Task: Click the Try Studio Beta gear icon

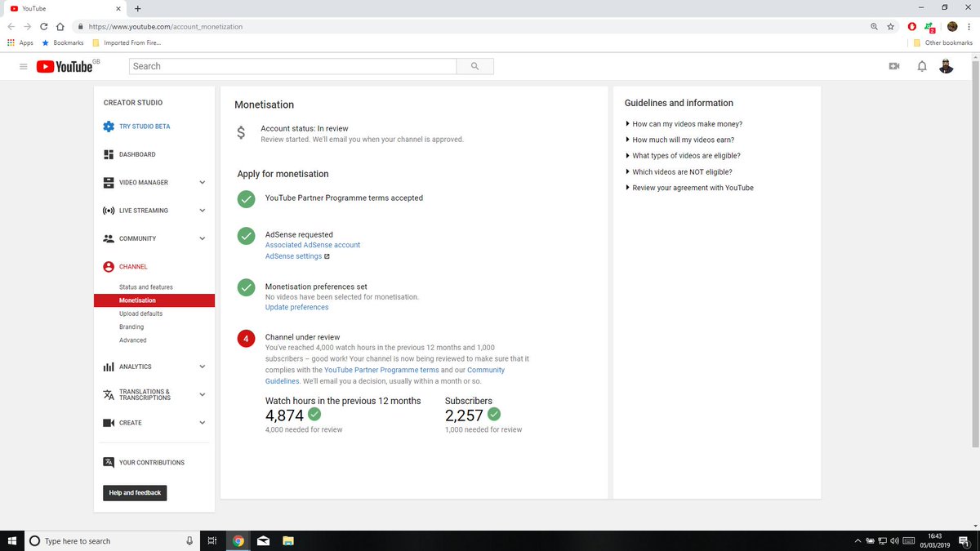Action: click(x=109, y=127)
